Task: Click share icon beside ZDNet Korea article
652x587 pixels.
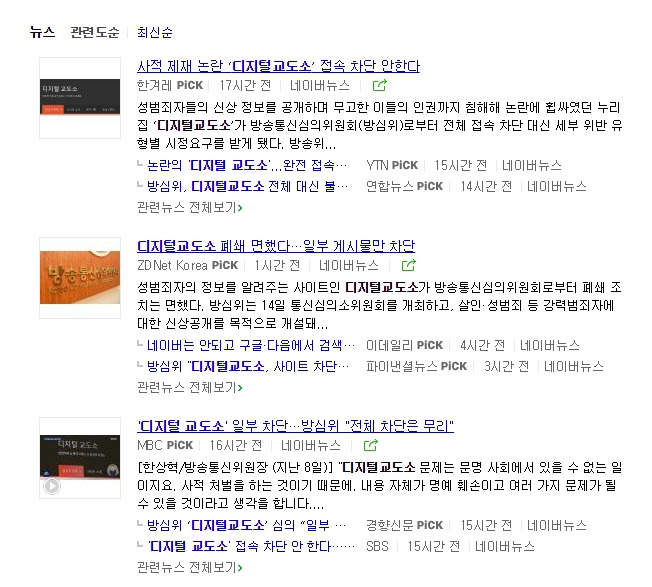Action: pyautogui.click(x=408, y=265)
